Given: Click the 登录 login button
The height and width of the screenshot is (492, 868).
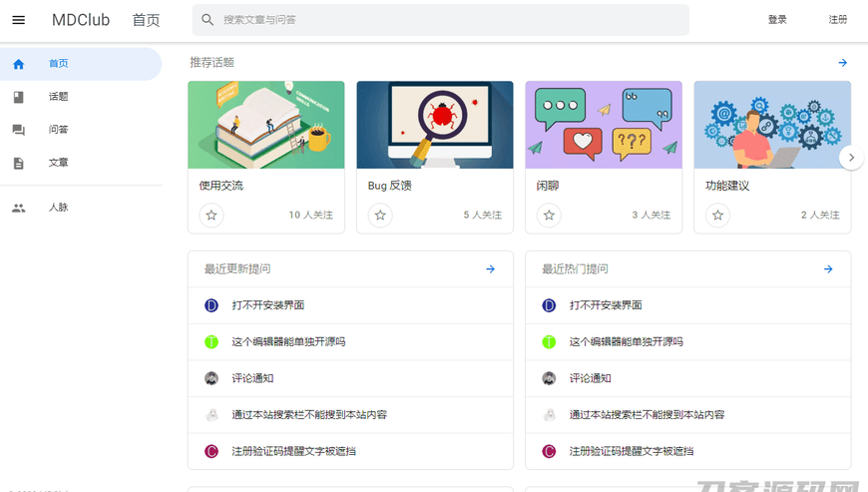Looking at the screenshot, I should (x=777, y=20).
